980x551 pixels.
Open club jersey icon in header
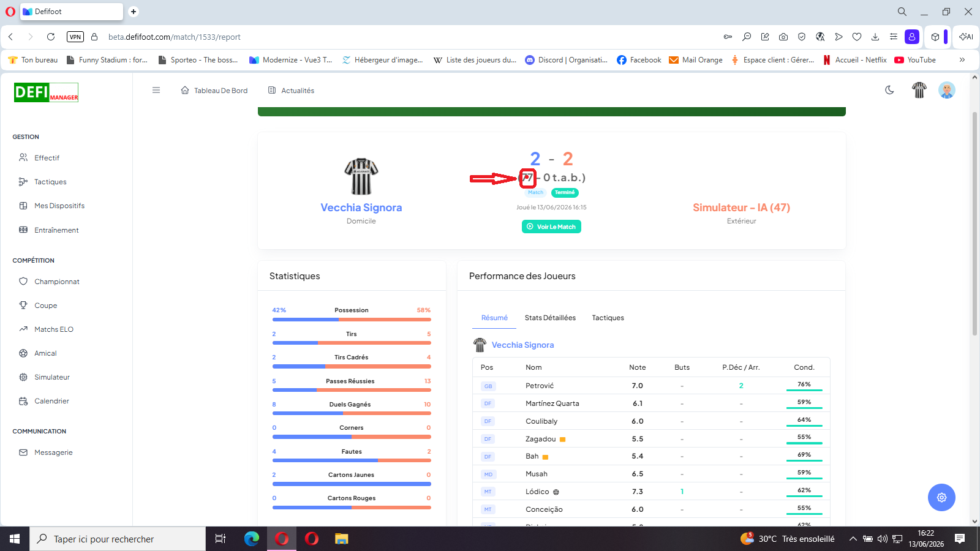(x=919, y=90)
